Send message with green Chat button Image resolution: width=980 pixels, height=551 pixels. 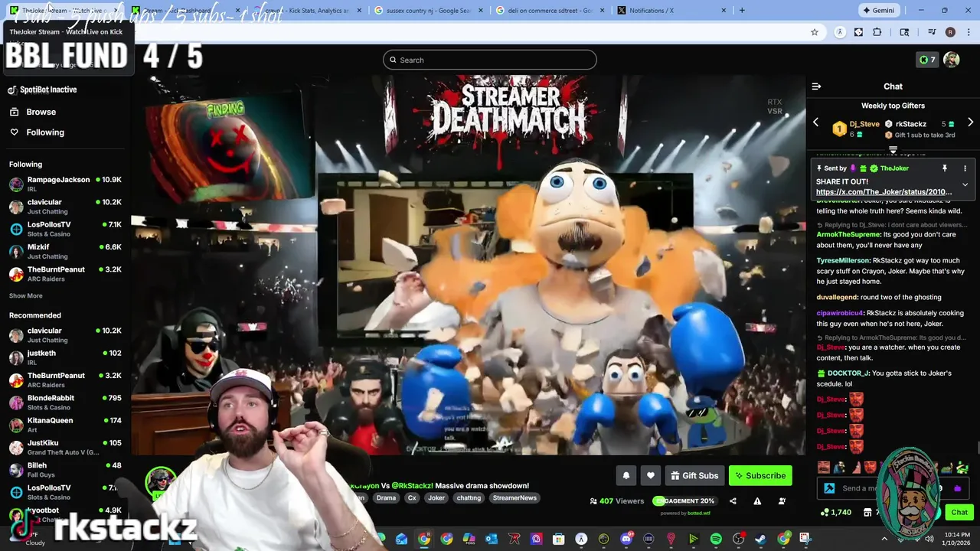(x=959, y=513)
